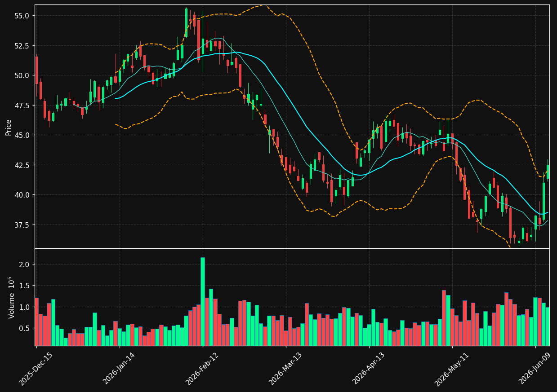557x392 pixels.
Task: Click the 2026-Mar-13 date label
Action: tap(285, 369)
